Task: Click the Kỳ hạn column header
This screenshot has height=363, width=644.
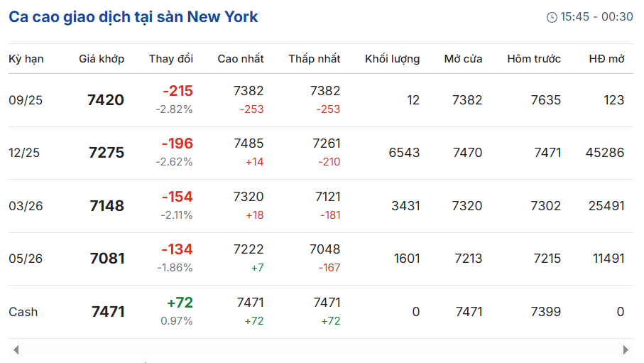Action: point(26,59)
